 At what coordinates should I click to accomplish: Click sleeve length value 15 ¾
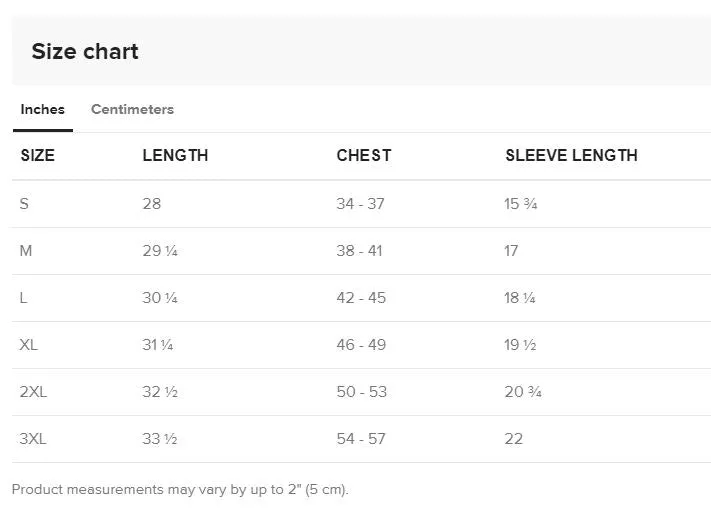click(521, 204)
